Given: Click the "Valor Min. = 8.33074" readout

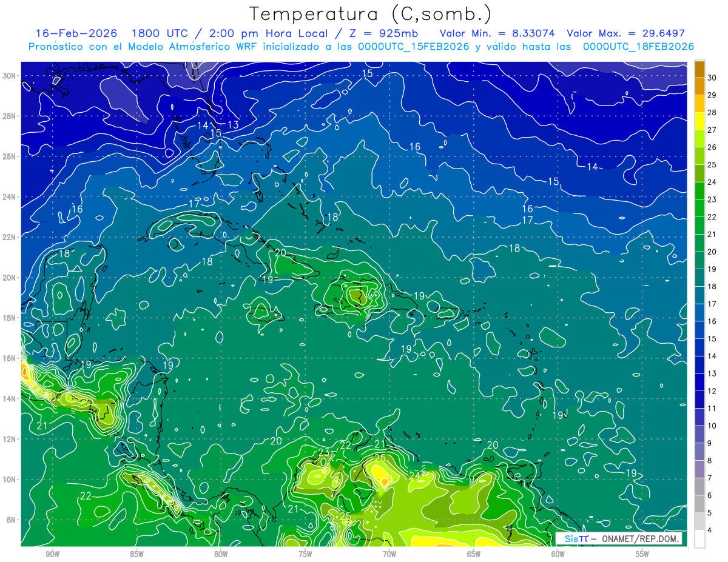Looking at the screenshot, I should [497, 33].
